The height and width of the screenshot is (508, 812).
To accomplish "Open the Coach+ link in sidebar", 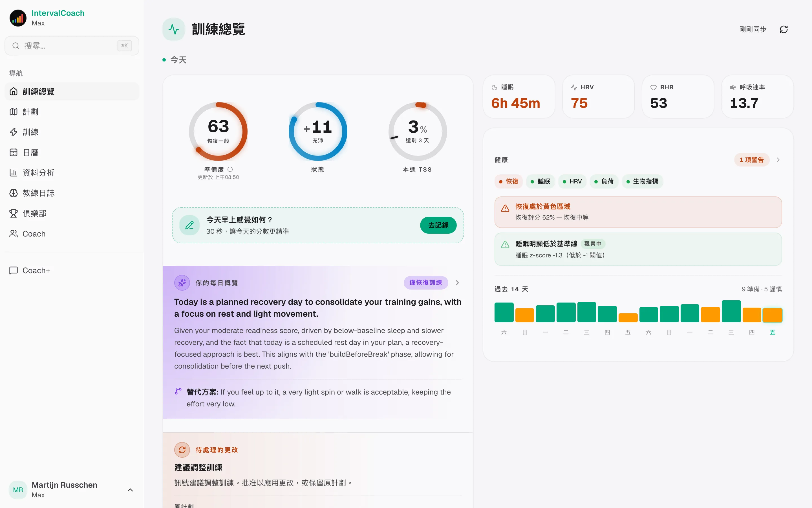I will (72, 270).
